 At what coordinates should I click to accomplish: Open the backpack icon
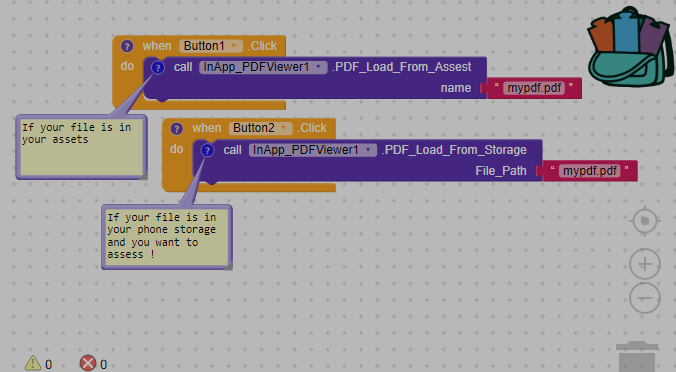click(x=630, y=47)
